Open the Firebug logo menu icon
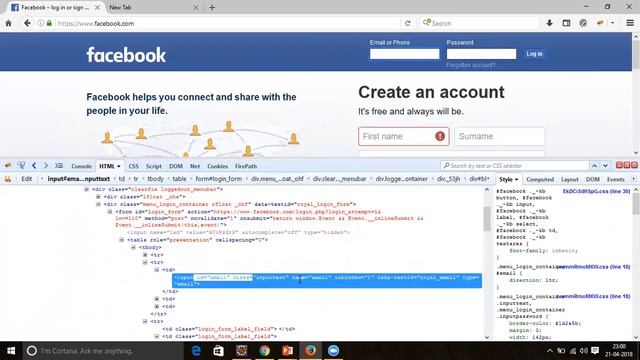This screenshot has width=640, height=360. pyautogui.click(x=8, y=166)
